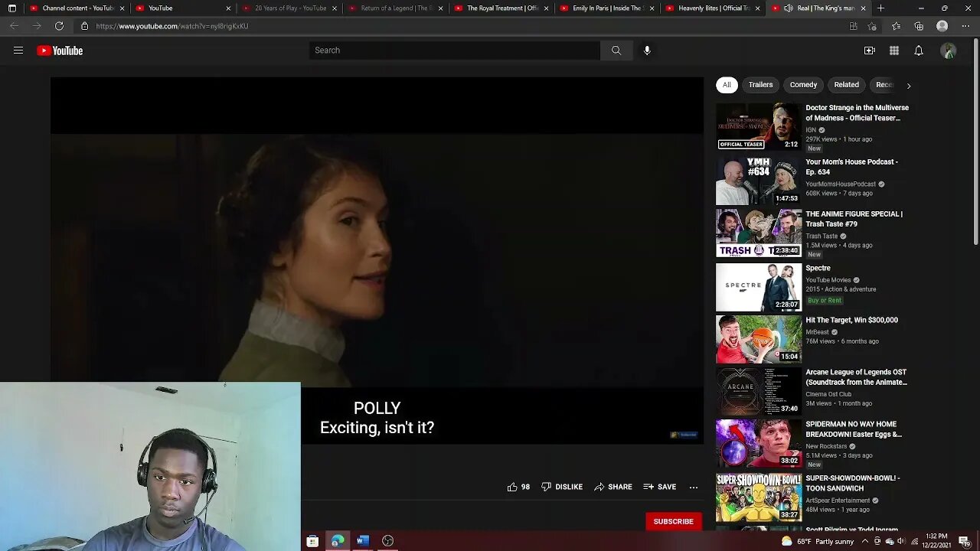Open the tab actions menu in browser

coord(11,8)
